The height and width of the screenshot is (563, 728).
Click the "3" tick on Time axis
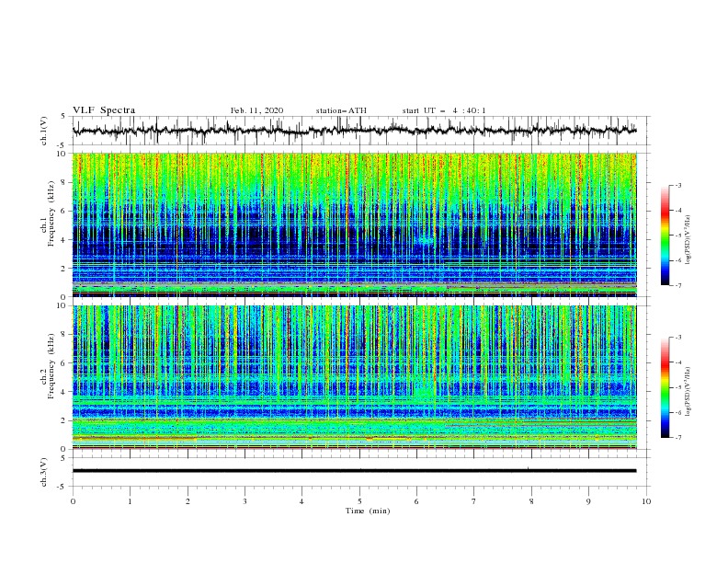click(x=245, y=501)
